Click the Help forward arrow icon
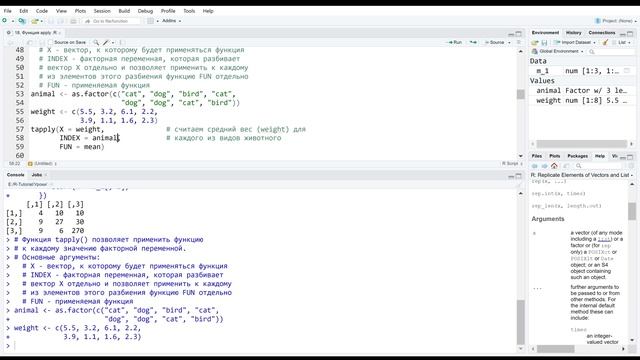Image resolution: width=640 pixels, height=360 pixels. click(544, 166)
